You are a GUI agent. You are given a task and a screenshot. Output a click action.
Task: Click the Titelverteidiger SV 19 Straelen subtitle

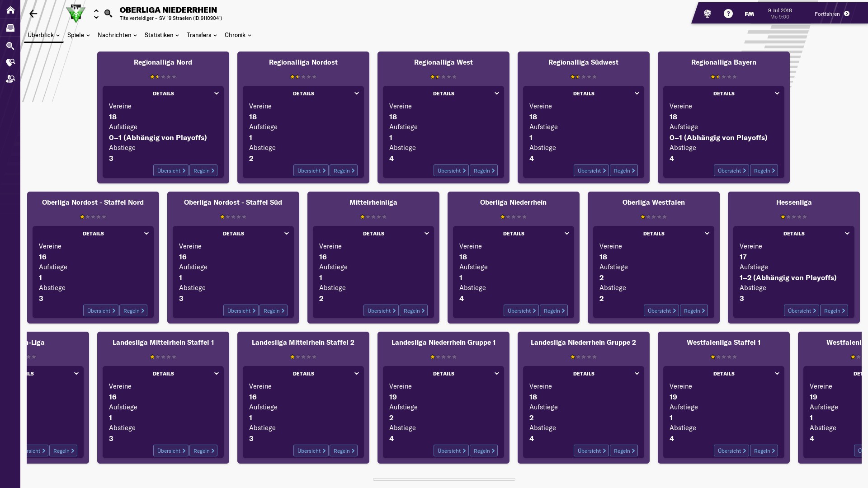(171, 19)
